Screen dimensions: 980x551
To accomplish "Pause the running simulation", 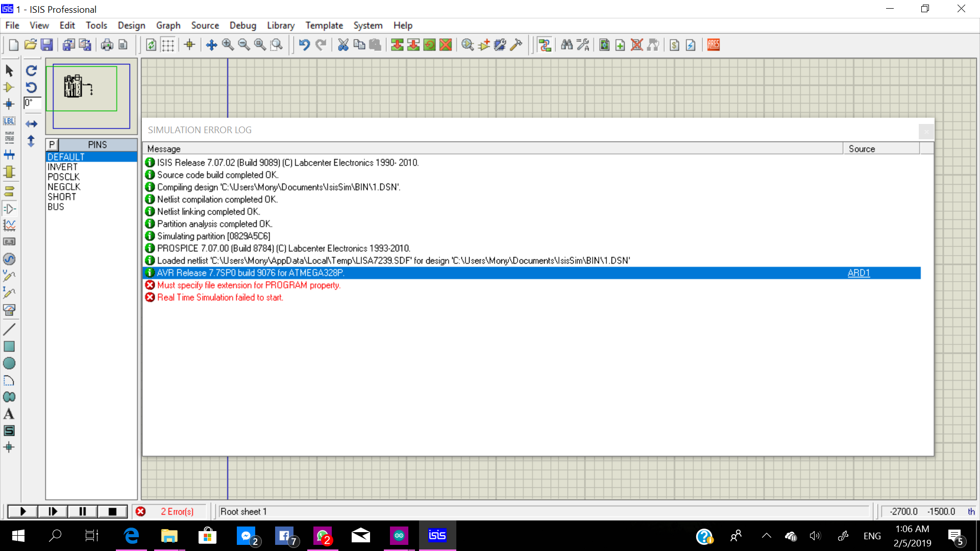I will tap(82, 511).
